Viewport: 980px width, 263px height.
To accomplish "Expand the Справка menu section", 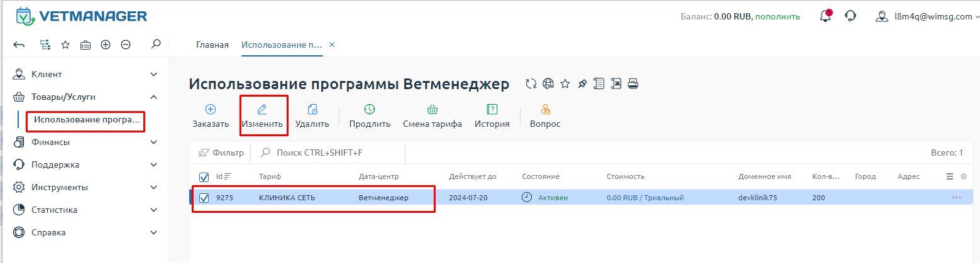I will coord(85,232).
